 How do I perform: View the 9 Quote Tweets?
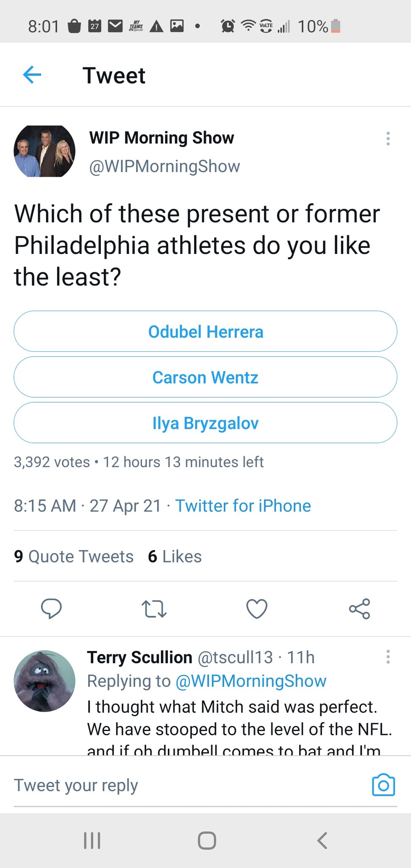74,556
